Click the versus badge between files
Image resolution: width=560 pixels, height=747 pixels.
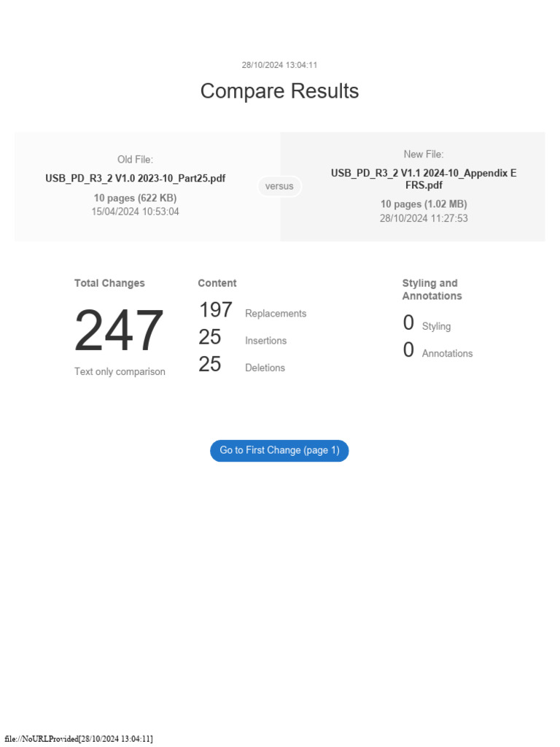(279, 186)
